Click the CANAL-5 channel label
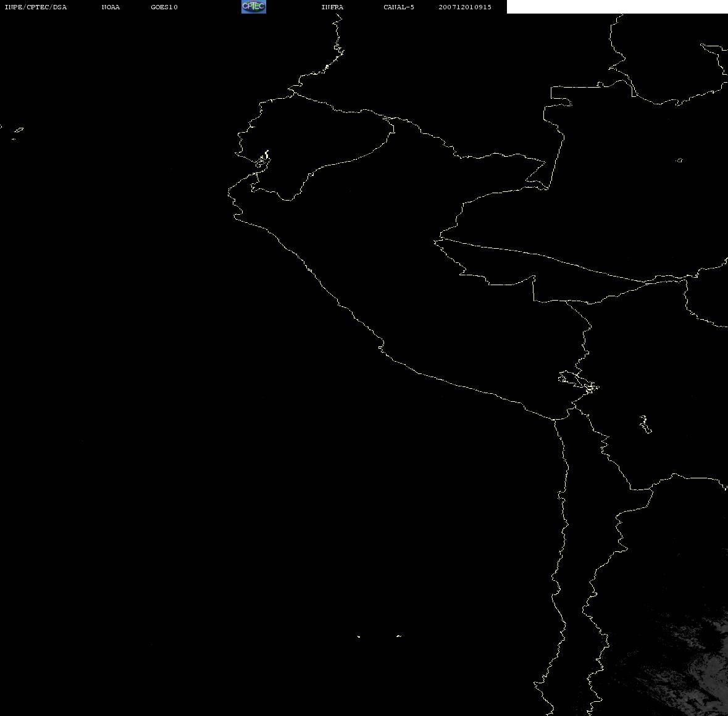Viewport: 728px width, 716px height. coord(399,7)
